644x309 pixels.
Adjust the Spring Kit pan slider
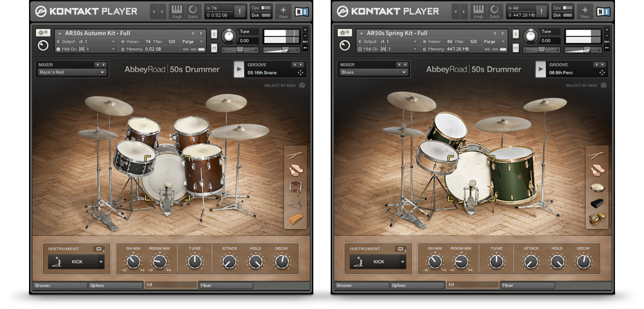(x=542, y=50)
